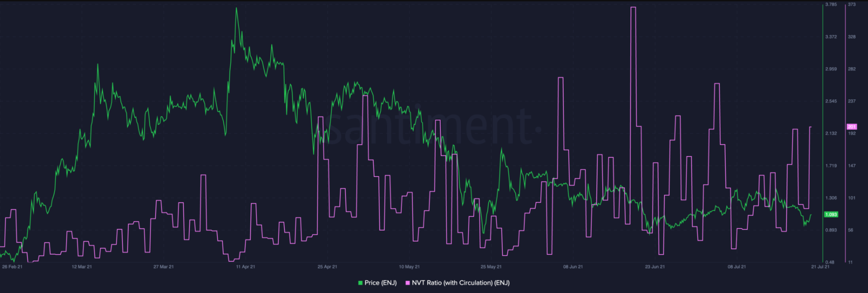868x293 pixels.
Task: Click the 3.785 price axis label
Action: tap(831, 5)
